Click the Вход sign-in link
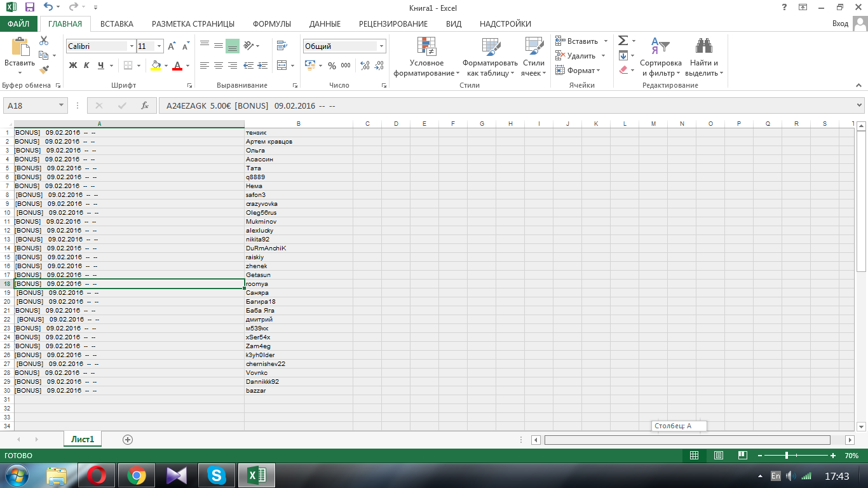The image size is (868, 488). (x=840, y=24)
